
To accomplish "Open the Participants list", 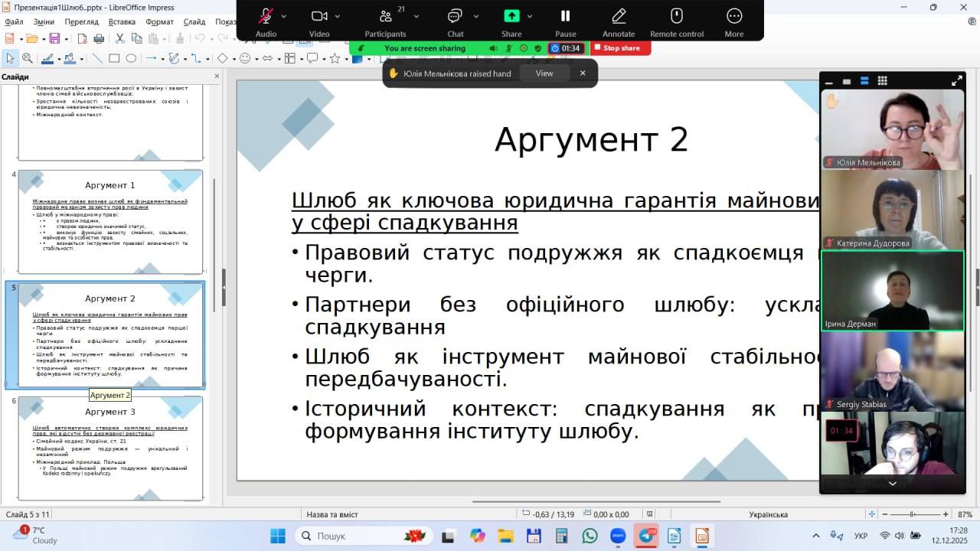I will pos(385,16).
